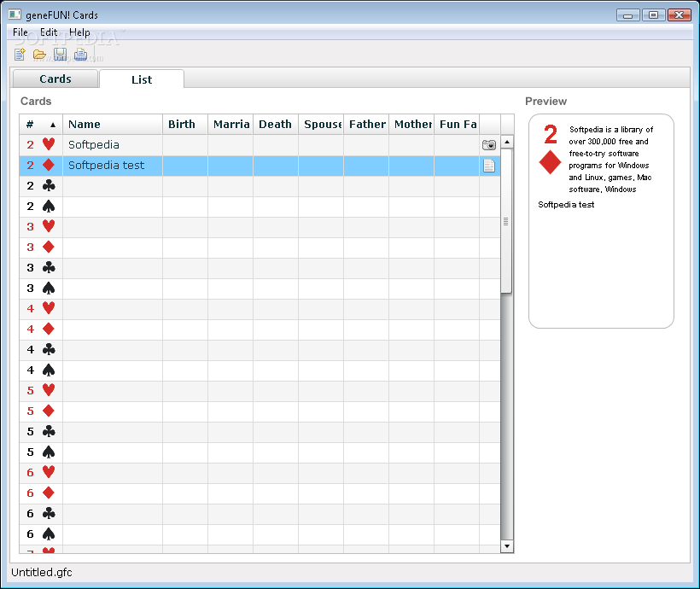Image resolution: width=700 pixels, height=589 pixels.
Task: Click the spade suit icon of card 6
Action: click(x=49, y=534)
